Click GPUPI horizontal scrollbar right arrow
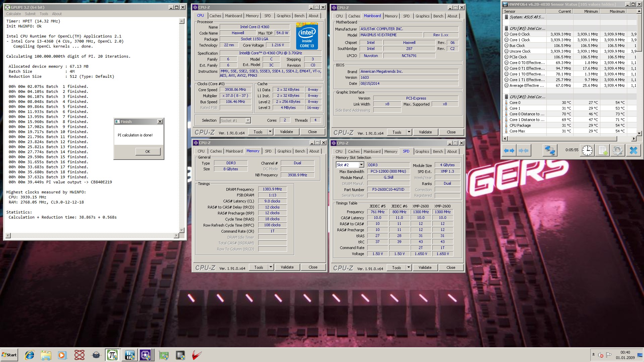644x362 pixels. tap(176, 236)
